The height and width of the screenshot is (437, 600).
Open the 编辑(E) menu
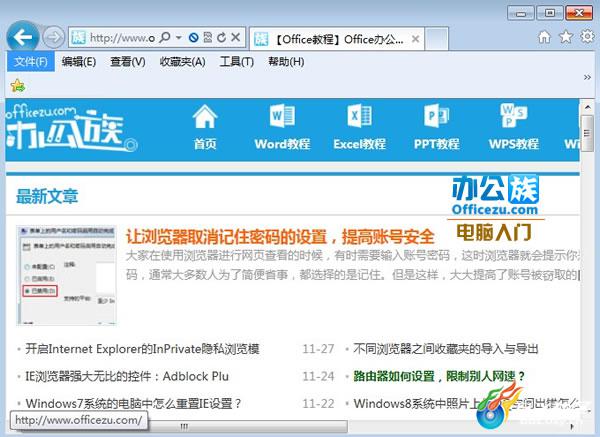tap(79, 62)
